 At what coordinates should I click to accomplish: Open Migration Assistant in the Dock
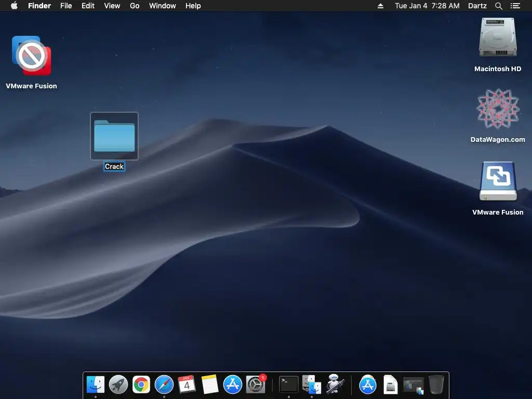coord(312,384)
